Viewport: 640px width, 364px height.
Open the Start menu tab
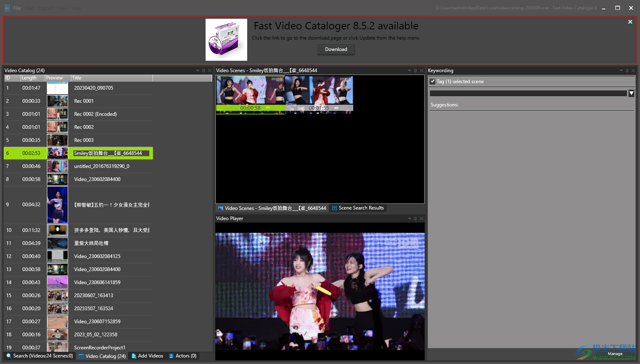(x=30, y=8)
